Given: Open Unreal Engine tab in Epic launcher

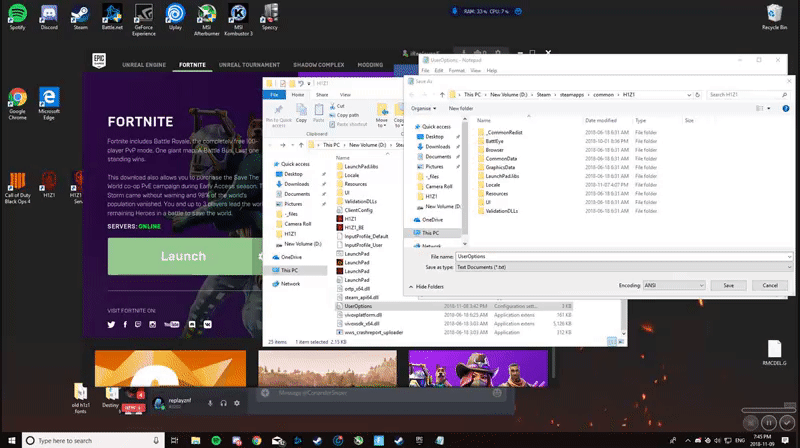Looking at the screenshot, I should (x=144, y=65).
